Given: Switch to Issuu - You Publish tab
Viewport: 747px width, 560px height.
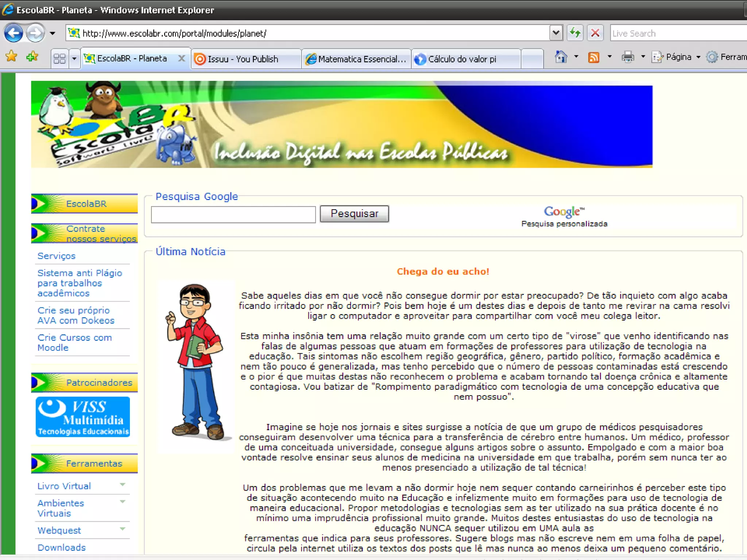Looking at the screenshot, I should tap(243, 59).
